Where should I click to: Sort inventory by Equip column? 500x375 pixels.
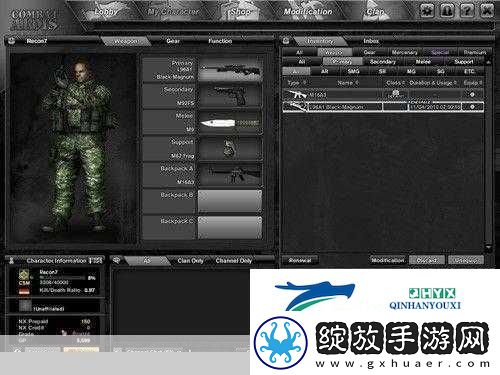click(x=473, y=83)
